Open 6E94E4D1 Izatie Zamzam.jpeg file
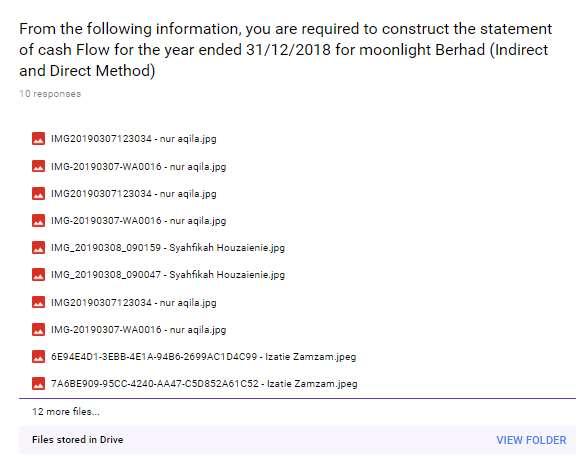The width and height of the screenshot is (585, 462). coord(204,357)
